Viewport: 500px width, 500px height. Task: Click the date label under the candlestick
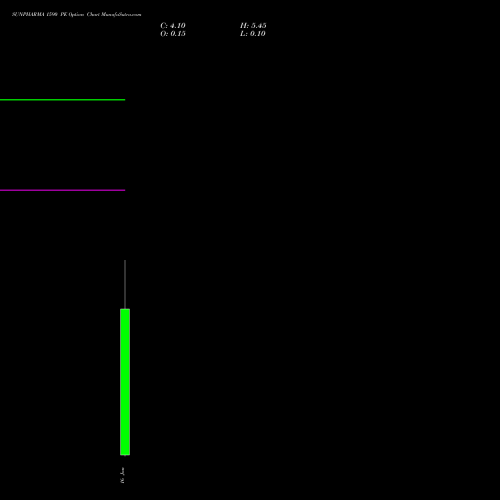click(x=122, y=475)
